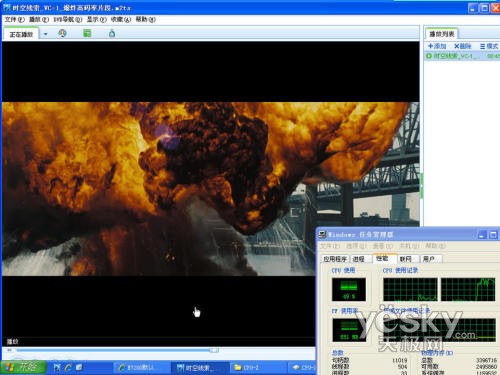Open the 显示 menu in the media player
This screenshot has height=375, width=500.
97,20
